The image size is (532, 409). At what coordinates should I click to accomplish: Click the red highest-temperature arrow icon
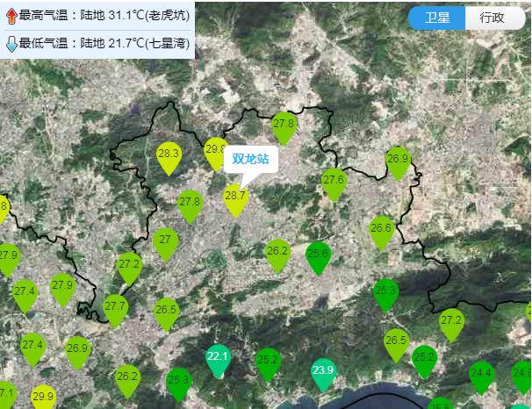11,16
